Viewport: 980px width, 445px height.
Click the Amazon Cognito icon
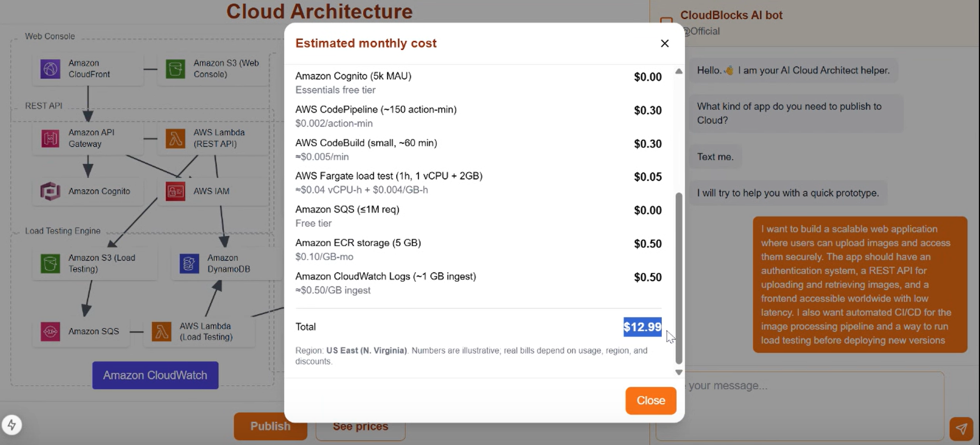click(50, 192)
